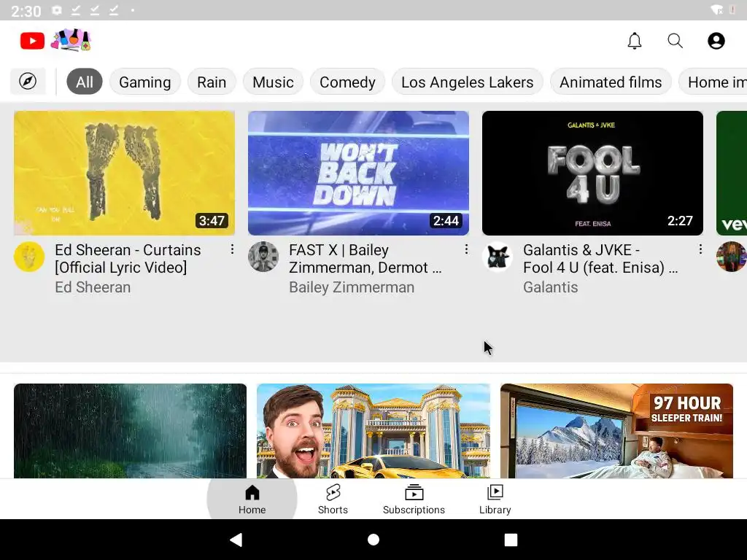This screenshot has width=747, height=560.
Task: Open Bailey Zimmerman channel avatar
Action: [x=263, y=257]
